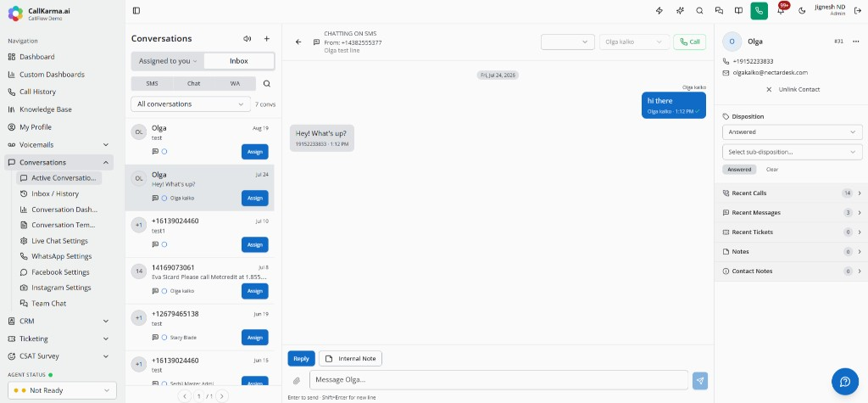
Task: Collapse the Conversations menu
Action: click(58, 162)
